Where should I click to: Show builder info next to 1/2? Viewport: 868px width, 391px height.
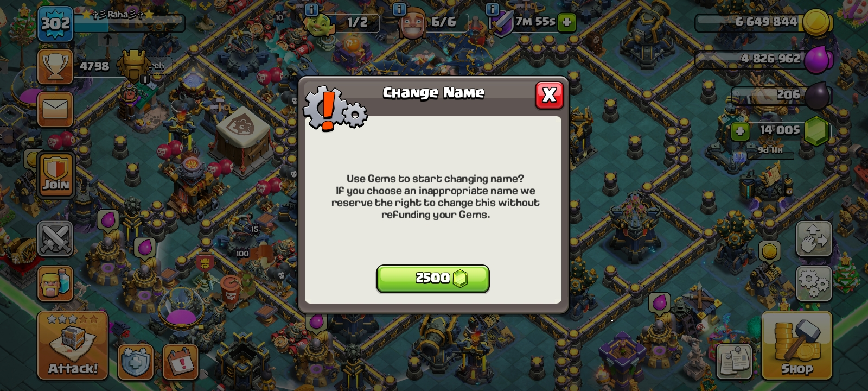coord(311,9)
